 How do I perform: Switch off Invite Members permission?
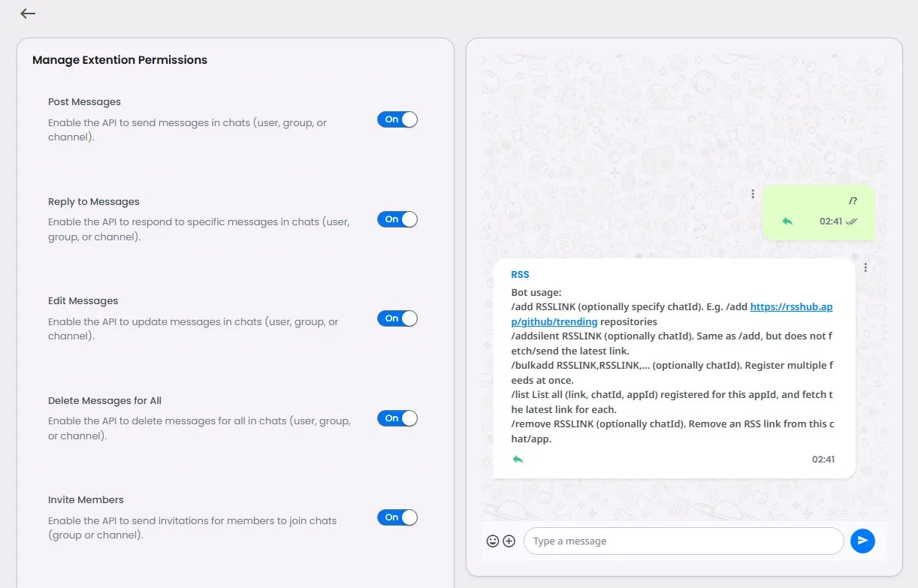click(x=397, y=517)
